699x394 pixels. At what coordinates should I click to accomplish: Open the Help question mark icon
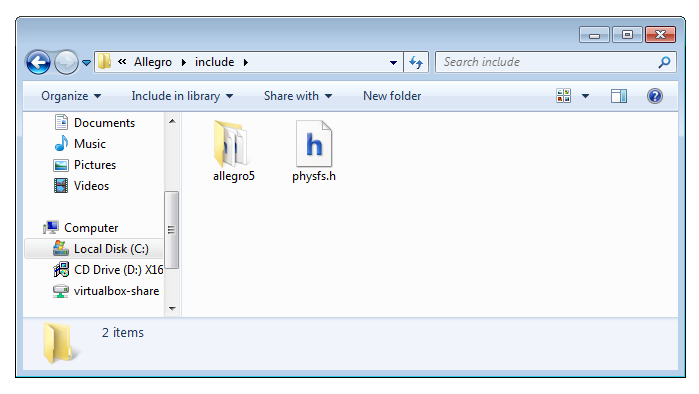tap(654, 96)
